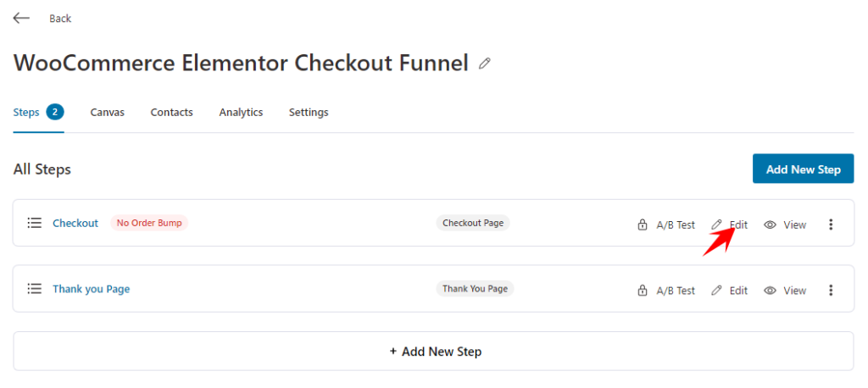The height and width of the screenshot is (388, 868).
Task: Click the blue Add New Step button
Action: [x=804, y=169]
